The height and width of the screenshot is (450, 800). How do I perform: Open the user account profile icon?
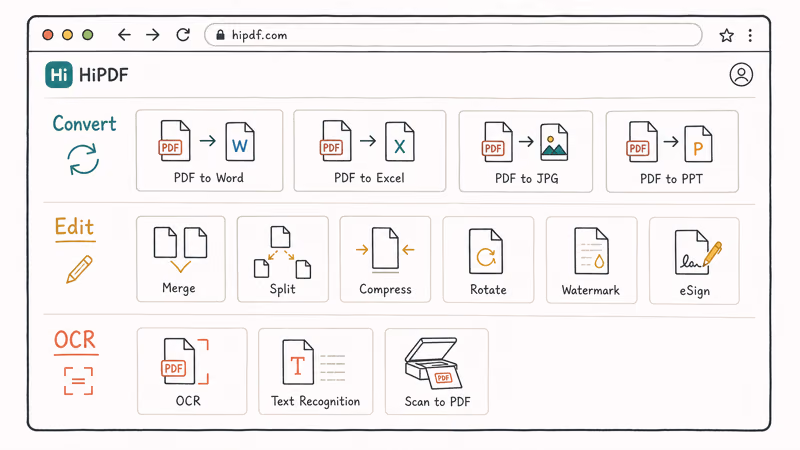coord(741,74)
